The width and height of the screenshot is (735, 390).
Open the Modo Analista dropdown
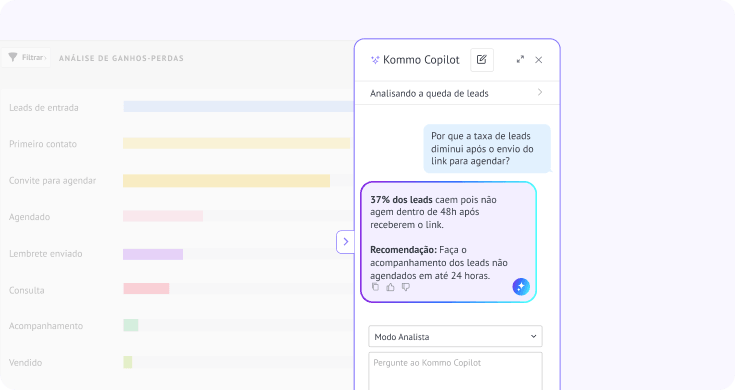[x=455, y=337]
